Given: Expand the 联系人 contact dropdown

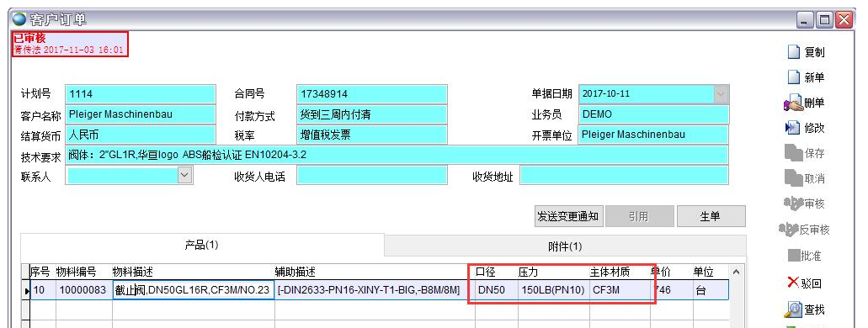Looking at the screenshot, I should 185,175.
